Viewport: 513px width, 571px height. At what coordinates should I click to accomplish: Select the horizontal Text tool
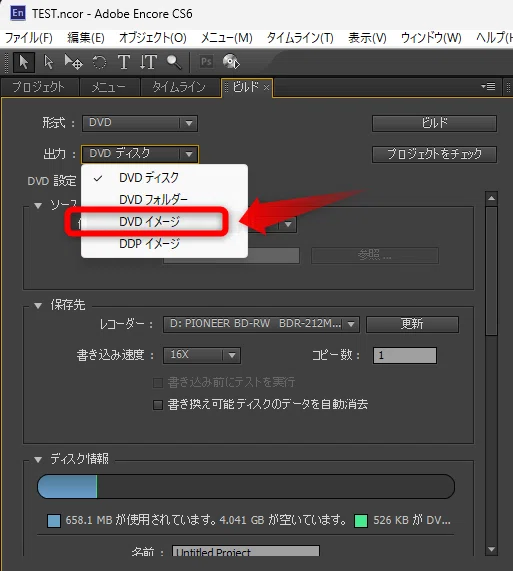tap(124, 62)
